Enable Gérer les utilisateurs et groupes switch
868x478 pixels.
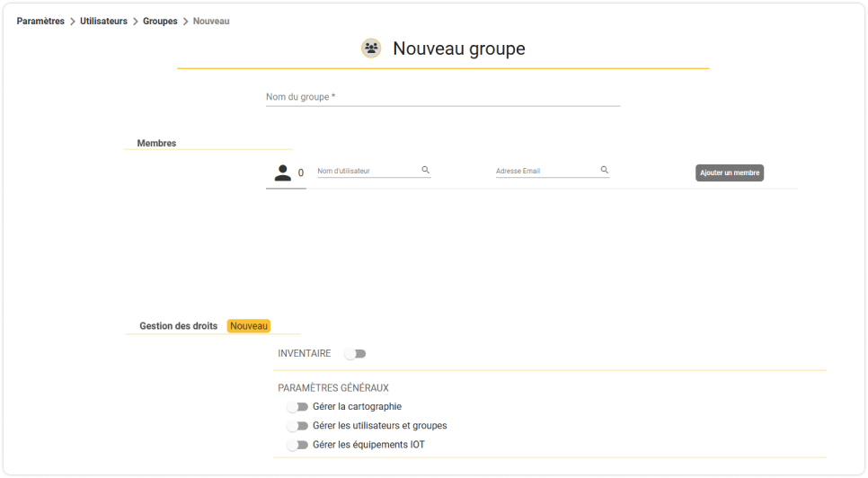[x=297, y=426]
